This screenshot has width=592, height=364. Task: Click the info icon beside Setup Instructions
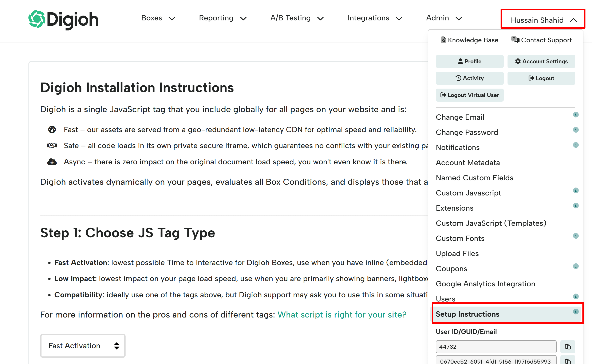(576, 312)
